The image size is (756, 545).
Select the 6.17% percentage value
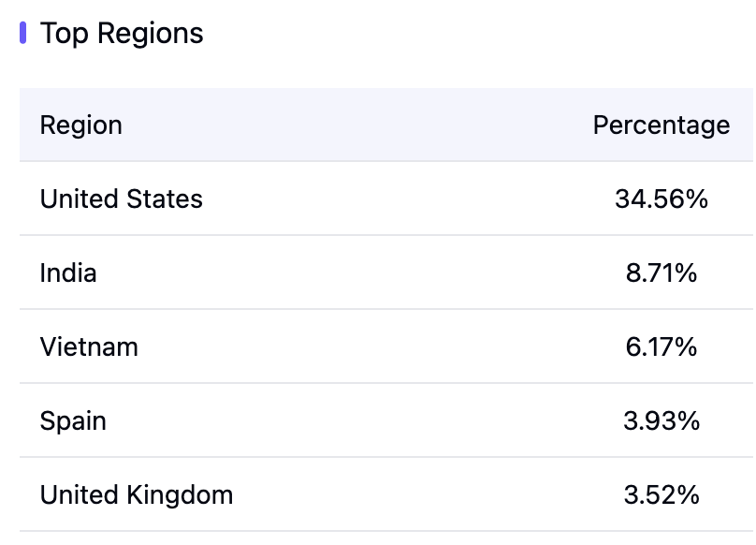[661, 346]
